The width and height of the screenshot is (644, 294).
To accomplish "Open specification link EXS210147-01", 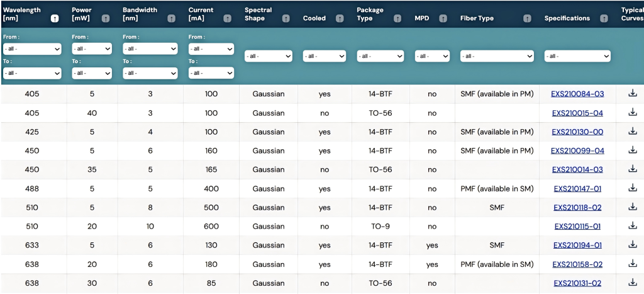I will [577, 189].
